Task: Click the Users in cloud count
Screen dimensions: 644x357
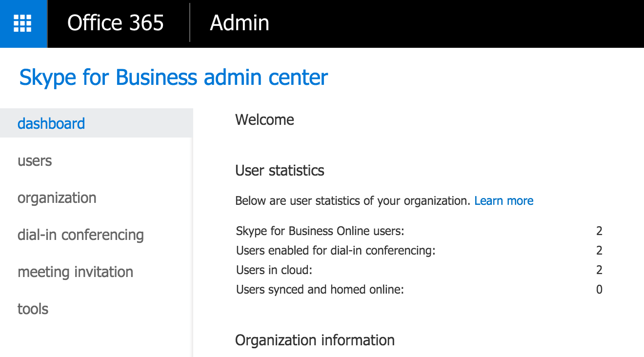Action: coord(600,270)
